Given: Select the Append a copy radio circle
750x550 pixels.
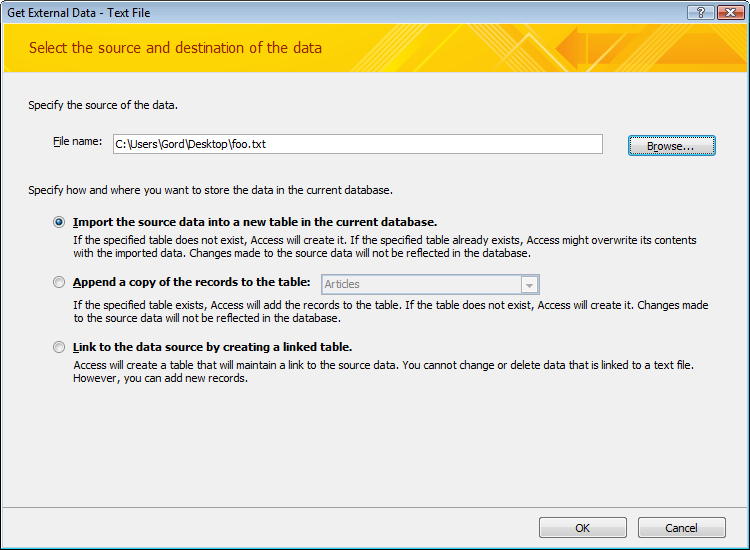Looking at the screenshot, I should [x=60, y=283].
